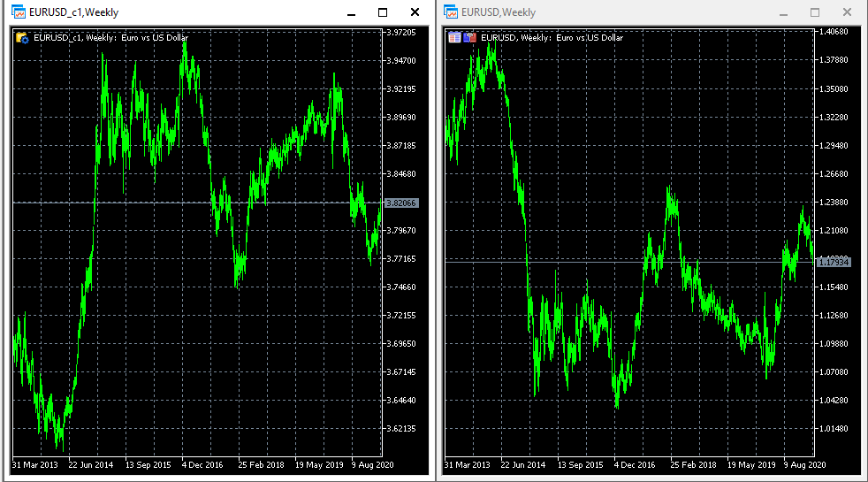Open the custom symbol settings folder icon

(22, 38)
